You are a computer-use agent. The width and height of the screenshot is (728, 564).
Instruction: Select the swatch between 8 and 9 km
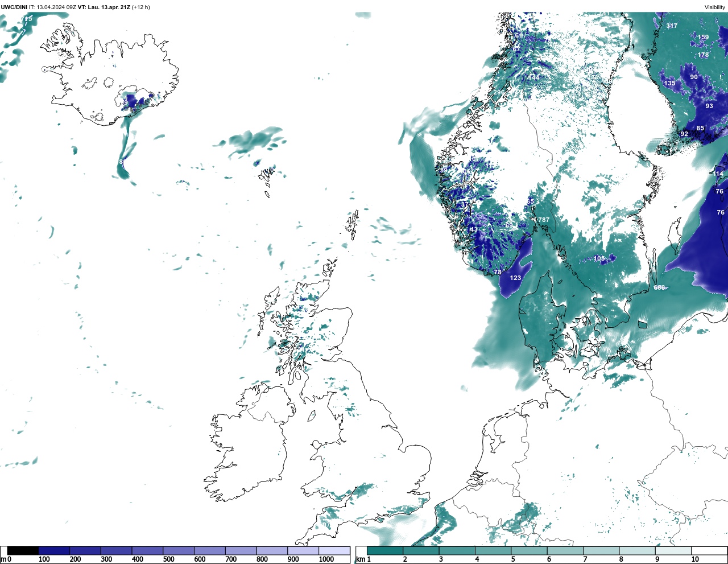tap(637, 550)
